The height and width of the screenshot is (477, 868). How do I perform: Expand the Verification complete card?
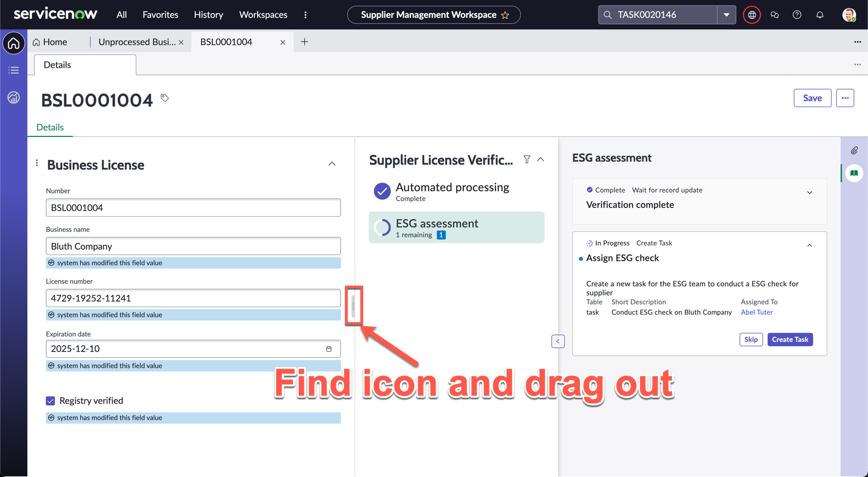click(809, 192)
